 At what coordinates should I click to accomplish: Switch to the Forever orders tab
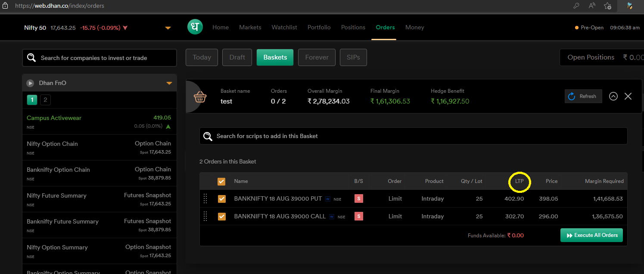point(317,57)
